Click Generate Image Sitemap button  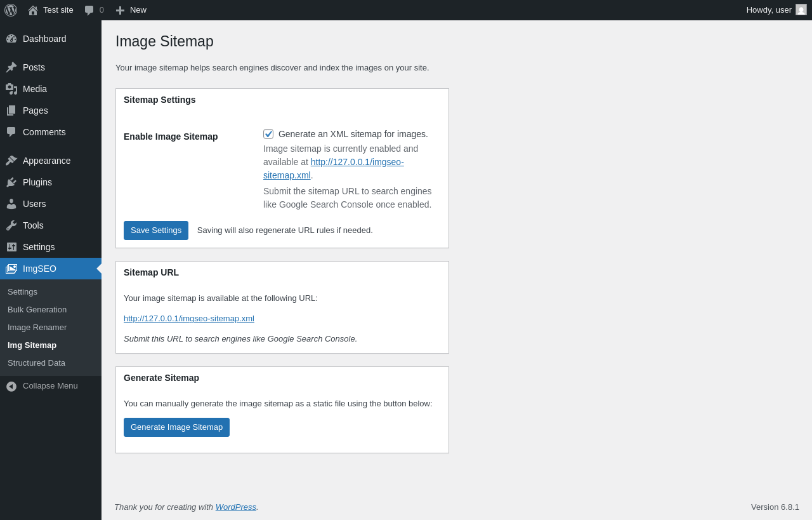coord(176,427)
